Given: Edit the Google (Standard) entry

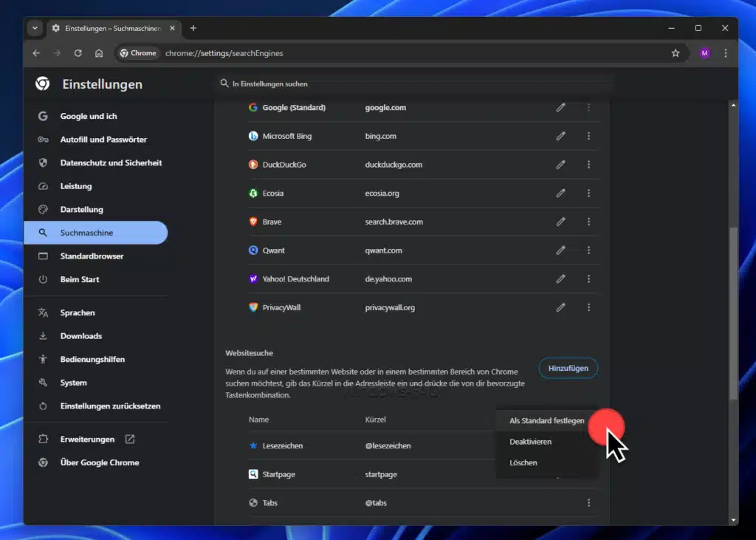Looking at the screenshot, I should (x=560, y=107).
